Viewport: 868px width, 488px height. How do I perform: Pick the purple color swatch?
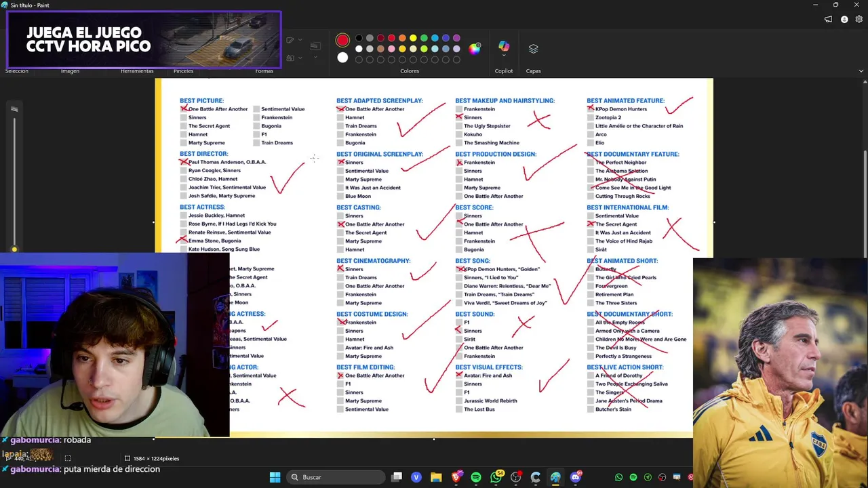[456, 38]
